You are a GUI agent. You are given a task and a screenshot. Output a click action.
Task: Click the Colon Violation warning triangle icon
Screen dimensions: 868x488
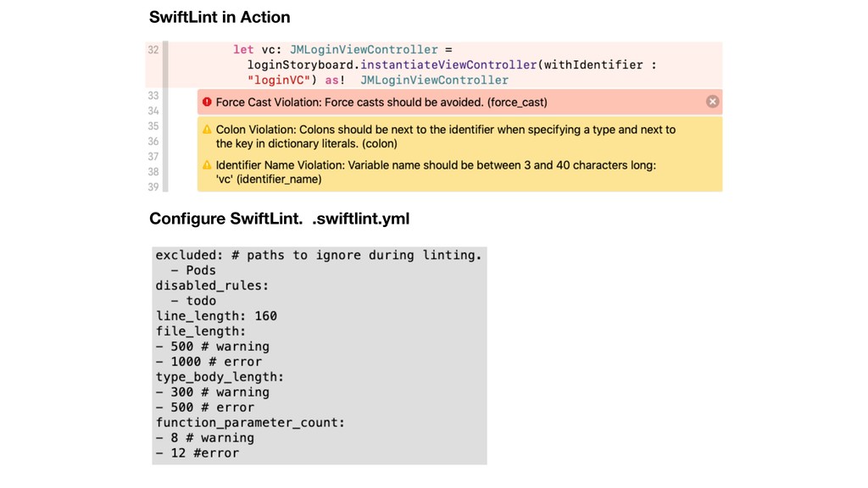point(207,130)
